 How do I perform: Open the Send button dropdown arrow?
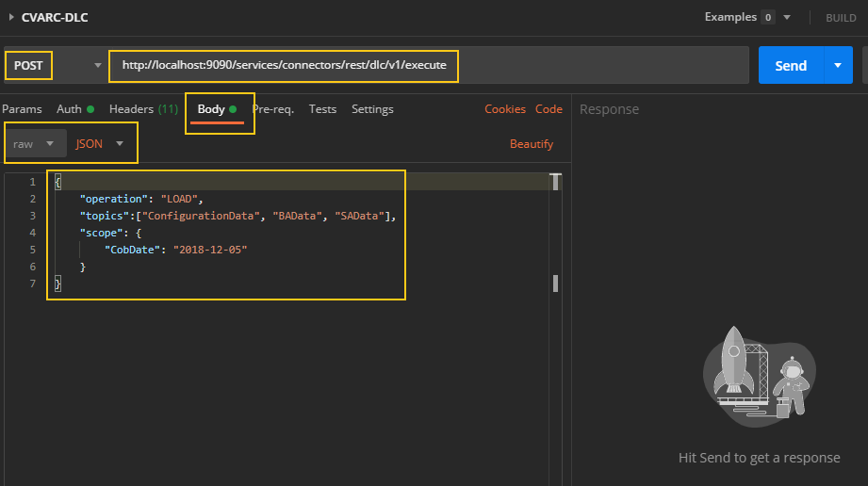pyautogui.click(x=837, y=65)
